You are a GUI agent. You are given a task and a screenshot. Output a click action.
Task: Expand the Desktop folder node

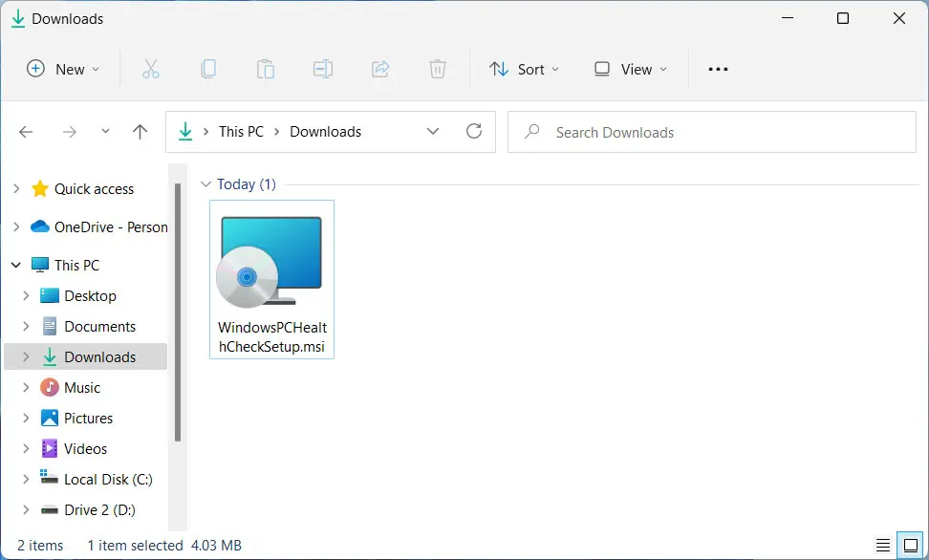pyautogui.click(x=26, y=295)
